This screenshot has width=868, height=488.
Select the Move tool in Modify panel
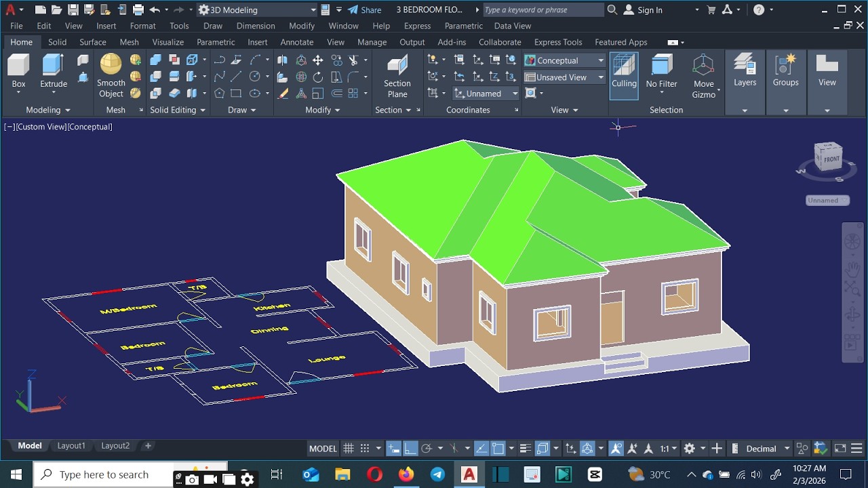(317, 60)
